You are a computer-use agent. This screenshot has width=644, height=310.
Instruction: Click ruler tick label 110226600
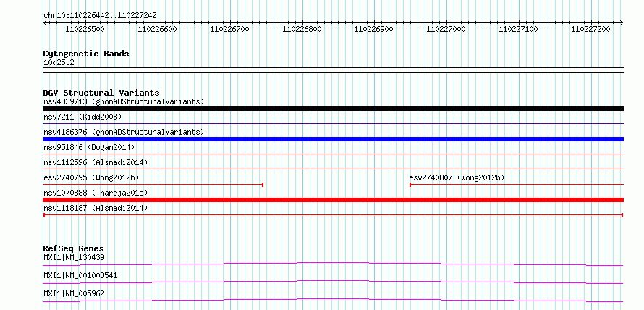tap(157, 29)
